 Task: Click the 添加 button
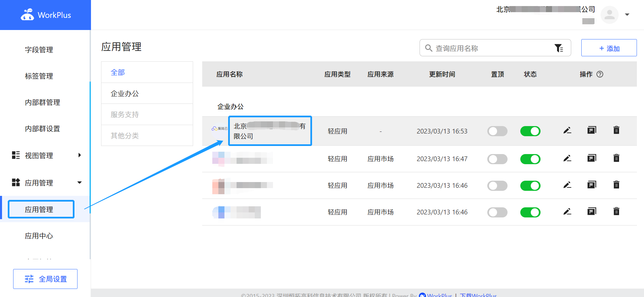pos(609,48)
